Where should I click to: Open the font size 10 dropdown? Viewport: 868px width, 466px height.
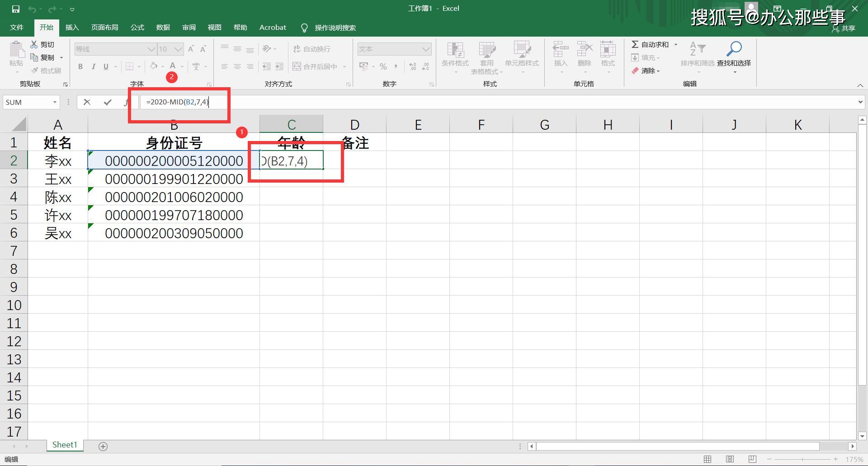click(x=178, y=49)
